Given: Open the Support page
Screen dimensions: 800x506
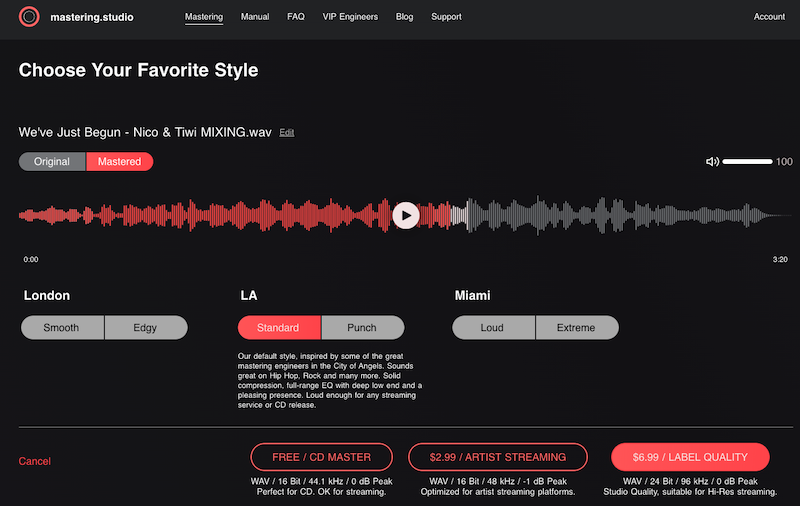Looking at the screenshot, I should [446, 17].
